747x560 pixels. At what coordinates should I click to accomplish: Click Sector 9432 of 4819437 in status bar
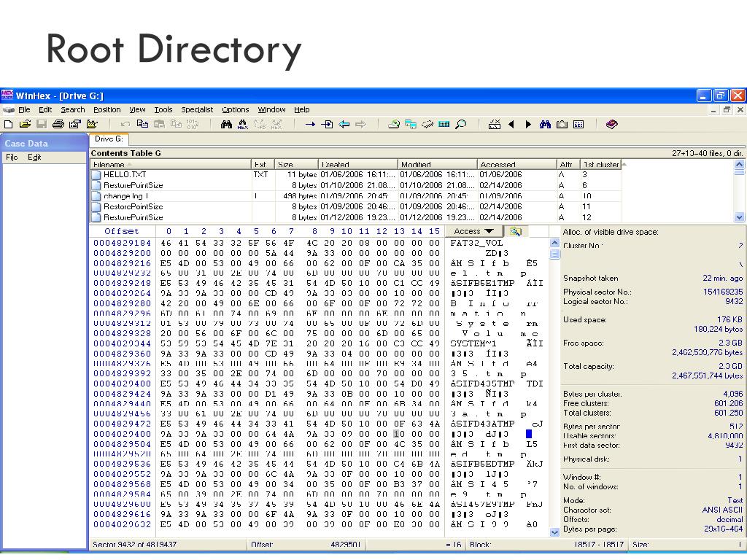135,544
